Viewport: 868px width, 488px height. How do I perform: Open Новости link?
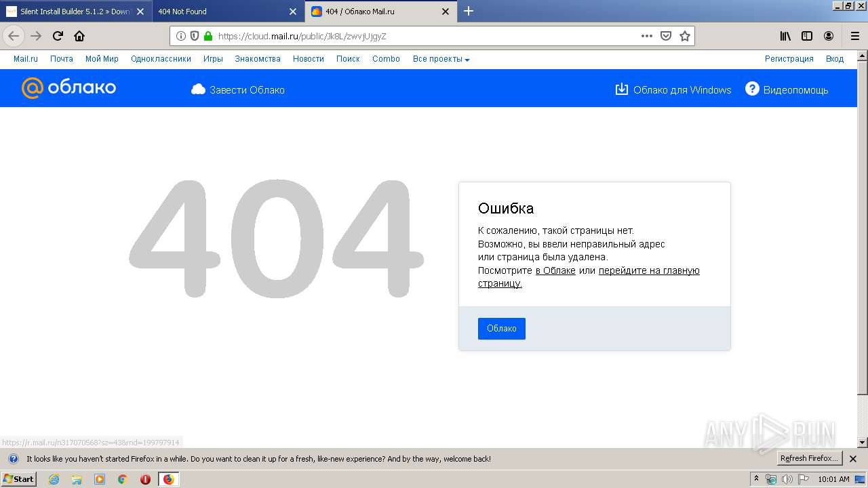[309, 59]
